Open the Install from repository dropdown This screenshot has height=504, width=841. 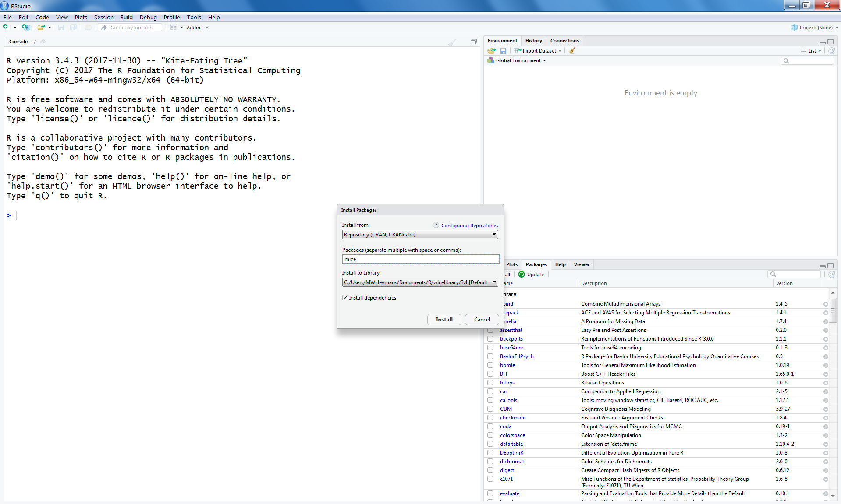coord(420,235)
